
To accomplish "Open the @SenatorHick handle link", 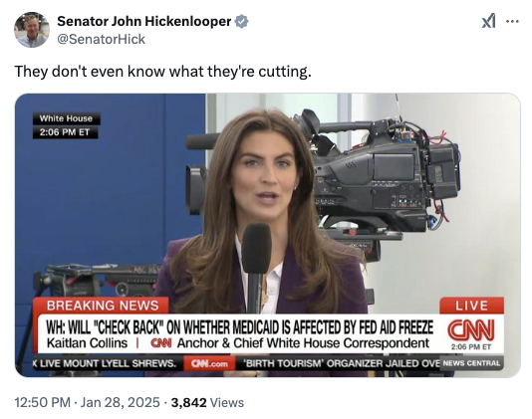I will point(101,39).
